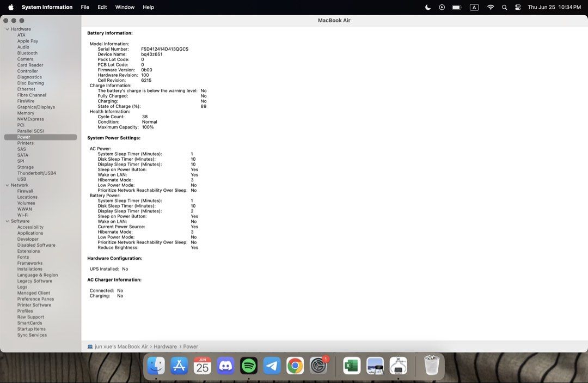Image resolution: width=588 pixels, height=383 pixels.
Task: Open Control Center icon
Action: coord(518,7)
